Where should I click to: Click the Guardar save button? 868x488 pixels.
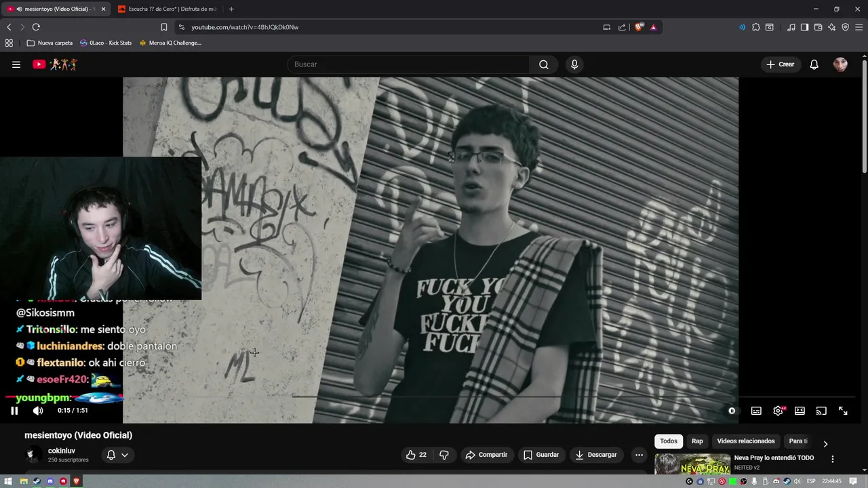coord(541,455)
